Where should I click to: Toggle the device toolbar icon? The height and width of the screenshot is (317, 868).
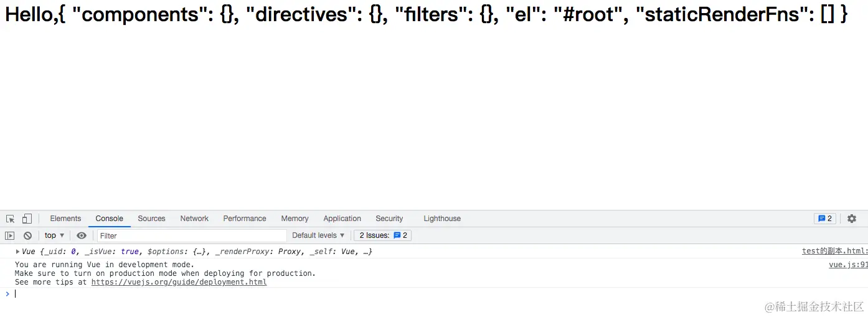(27, 219)
